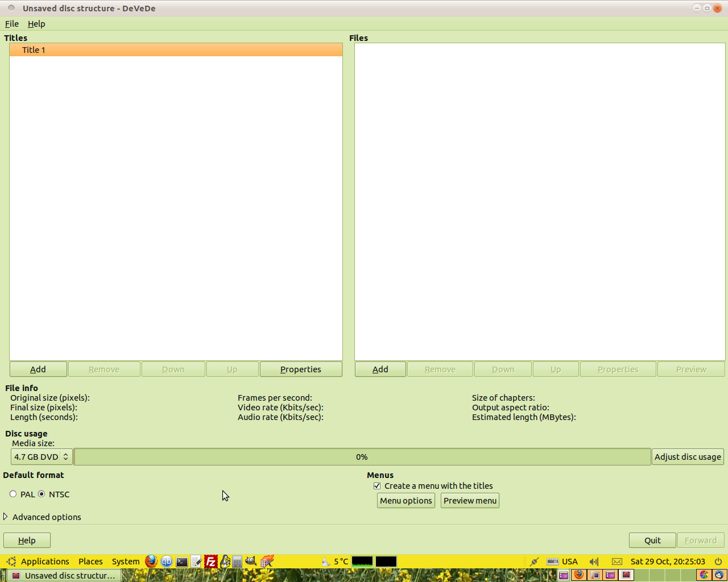Open the mail envelope indicator
The height and width of the screenshot is (582, 728).
617,562
